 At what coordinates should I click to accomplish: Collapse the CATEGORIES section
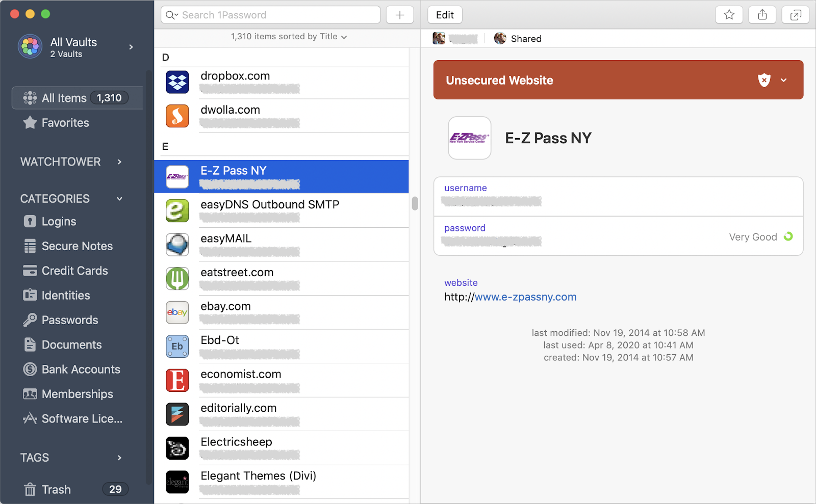[x=119, y=199]
